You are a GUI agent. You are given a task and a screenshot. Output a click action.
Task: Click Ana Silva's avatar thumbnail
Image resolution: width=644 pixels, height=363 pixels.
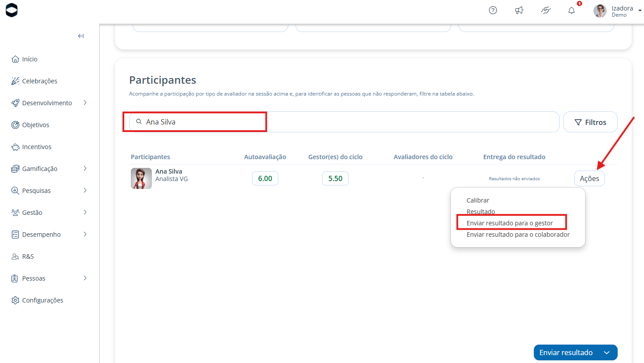click(141, 178)
